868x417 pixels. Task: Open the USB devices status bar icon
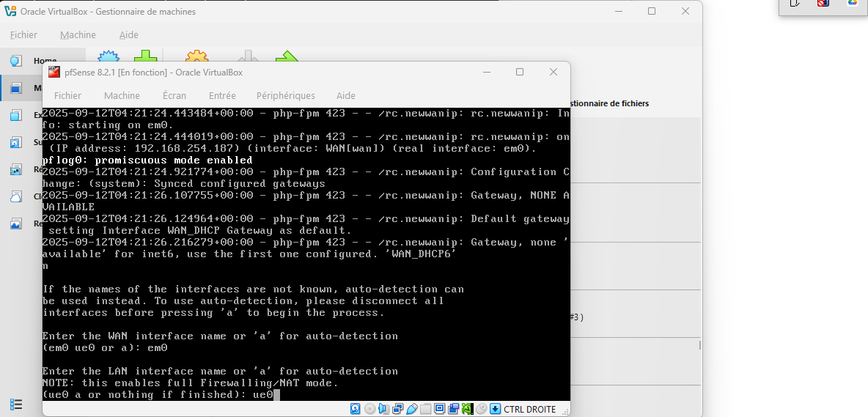click(x=412, y=409)
